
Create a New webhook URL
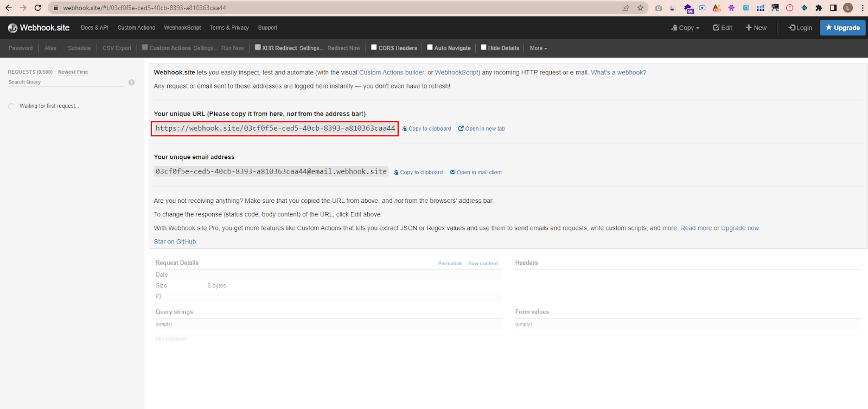coord(756,28)
